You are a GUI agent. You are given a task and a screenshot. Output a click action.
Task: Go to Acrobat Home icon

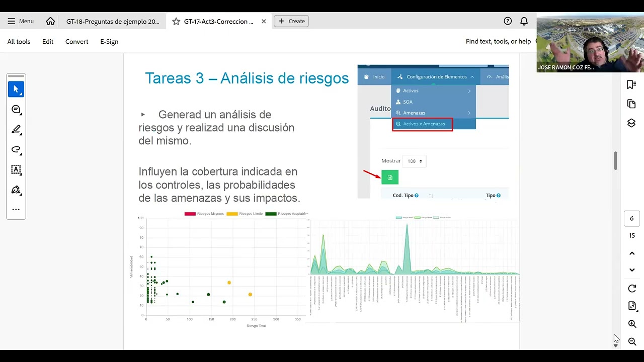pos(50,21)
